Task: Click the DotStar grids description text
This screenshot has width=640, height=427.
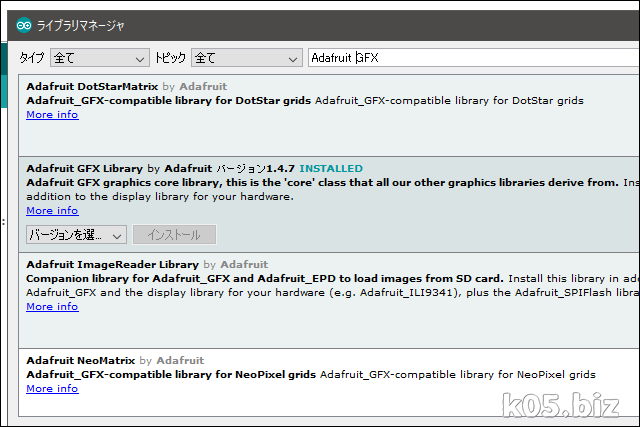Action: pos(305,101)
